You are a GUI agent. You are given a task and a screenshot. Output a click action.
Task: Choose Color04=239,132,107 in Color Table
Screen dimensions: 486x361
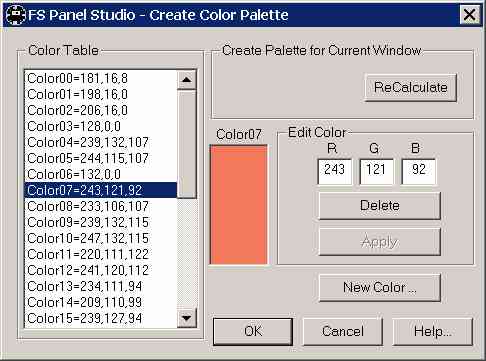click(101, 142)
